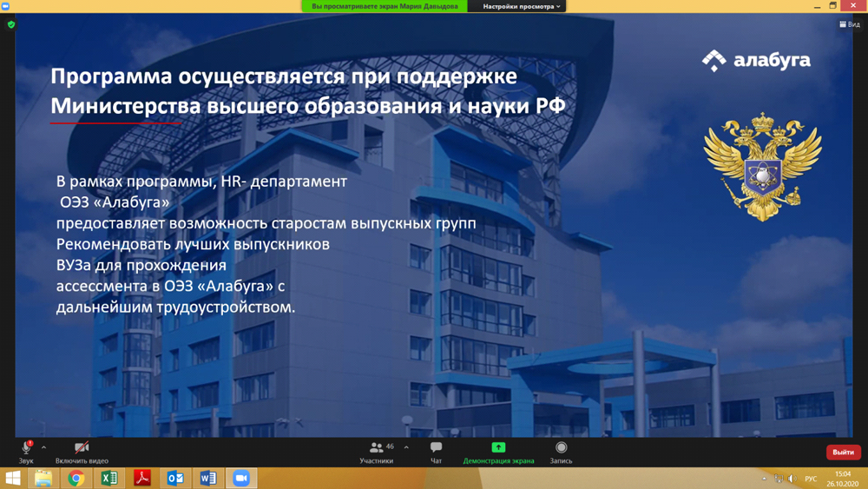Expand audio options arrow next to Звук
Screen dimensions: 868x489
tap(43, 447)
